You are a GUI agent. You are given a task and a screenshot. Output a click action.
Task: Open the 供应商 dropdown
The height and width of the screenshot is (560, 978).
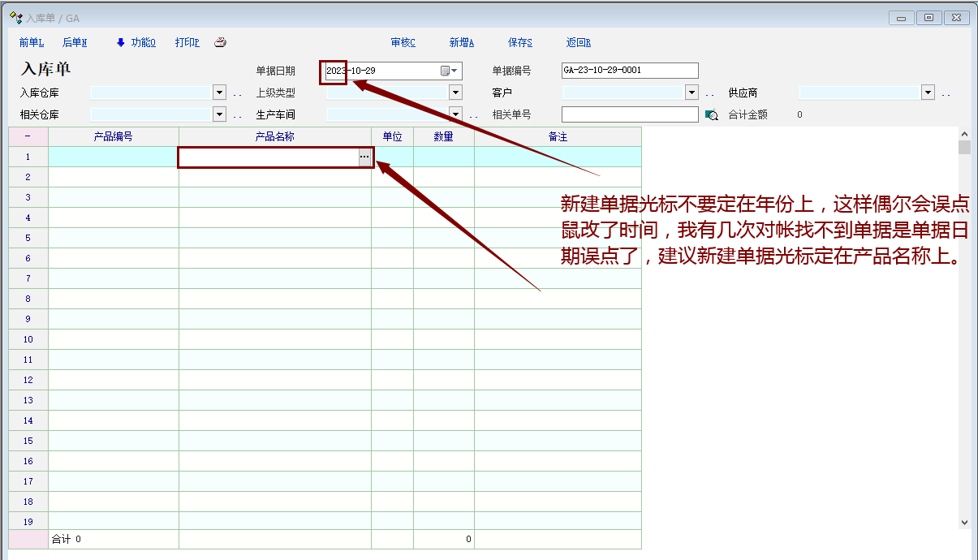coord(928,93)
